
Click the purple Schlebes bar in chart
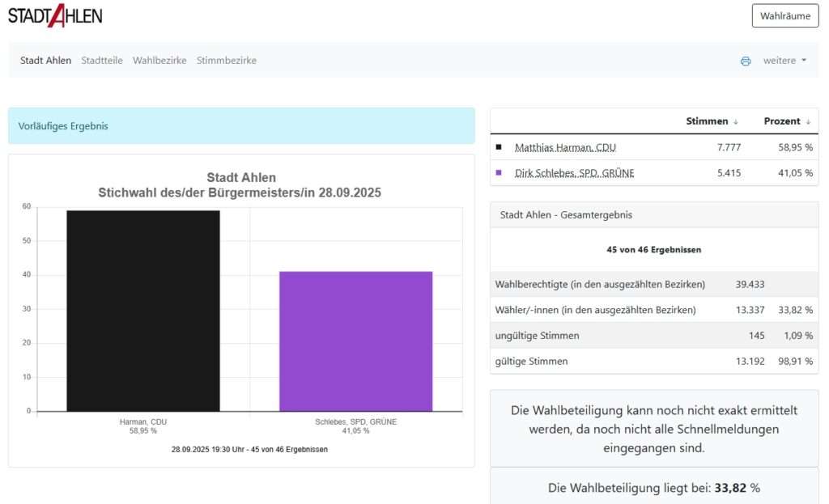[x=355, y=341]
